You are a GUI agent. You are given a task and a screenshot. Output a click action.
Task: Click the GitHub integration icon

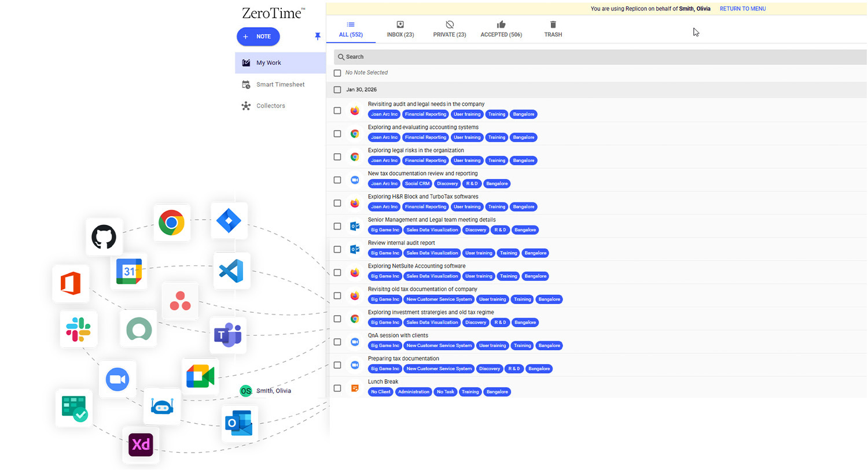pos(104,237)
